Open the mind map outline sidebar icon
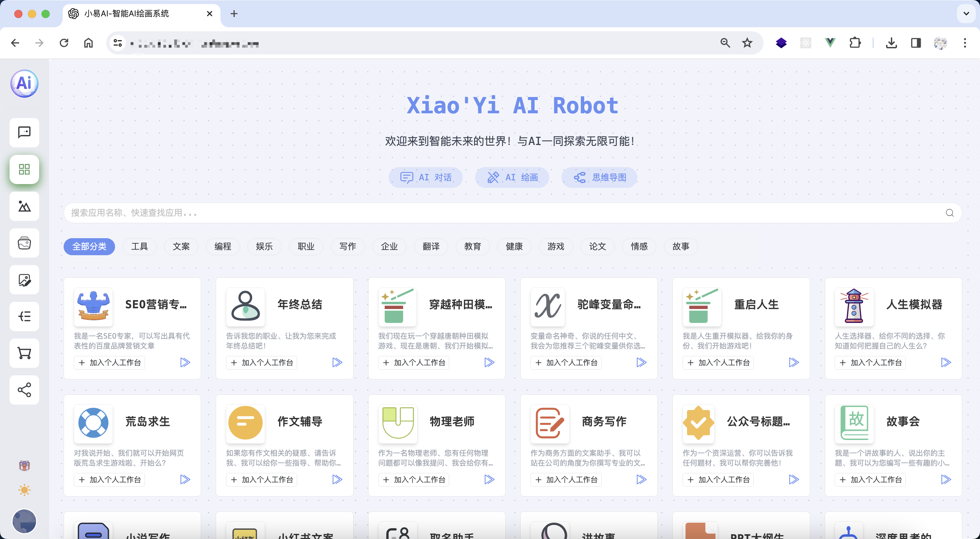Image resolution: width=980 pixels, height=539 pixels. [x=24, y=316]
